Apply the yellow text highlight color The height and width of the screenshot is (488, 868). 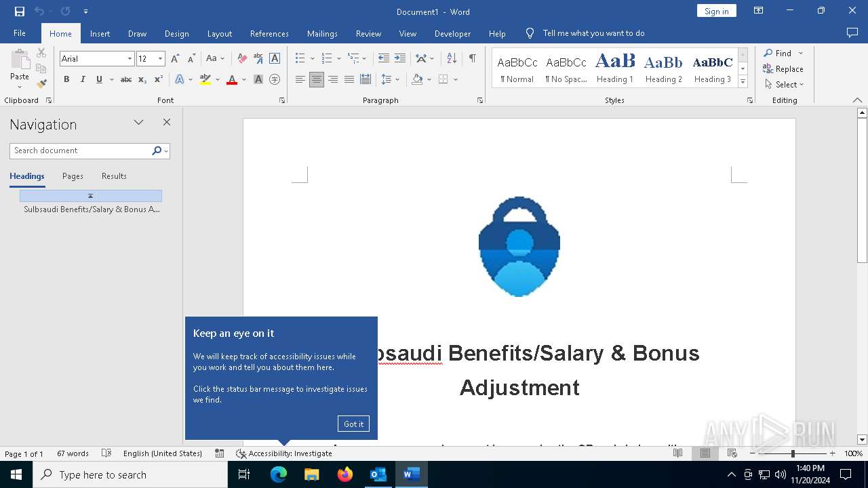coord(205,79)
